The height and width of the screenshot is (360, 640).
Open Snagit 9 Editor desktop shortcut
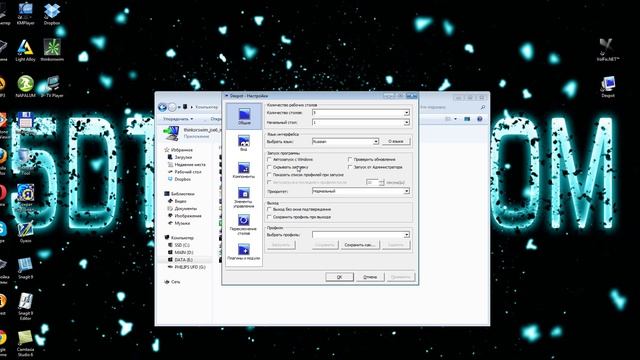pos(25,306)
